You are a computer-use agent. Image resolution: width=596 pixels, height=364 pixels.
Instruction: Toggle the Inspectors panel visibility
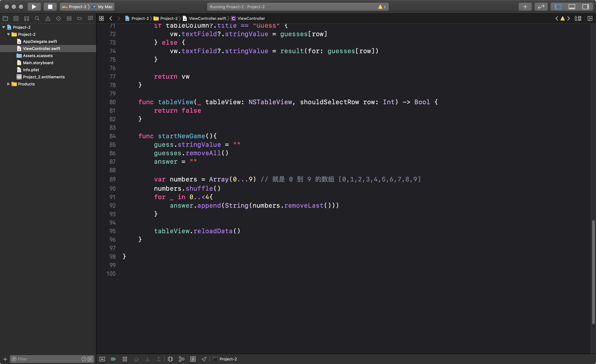coord(585,7)
